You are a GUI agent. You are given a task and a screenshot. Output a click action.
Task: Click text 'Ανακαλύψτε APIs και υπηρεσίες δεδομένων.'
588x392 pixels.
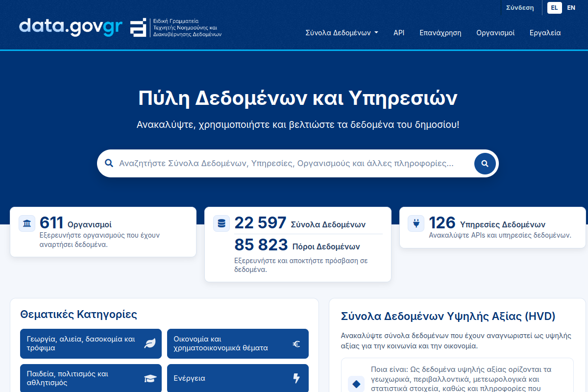coord(500,235)
